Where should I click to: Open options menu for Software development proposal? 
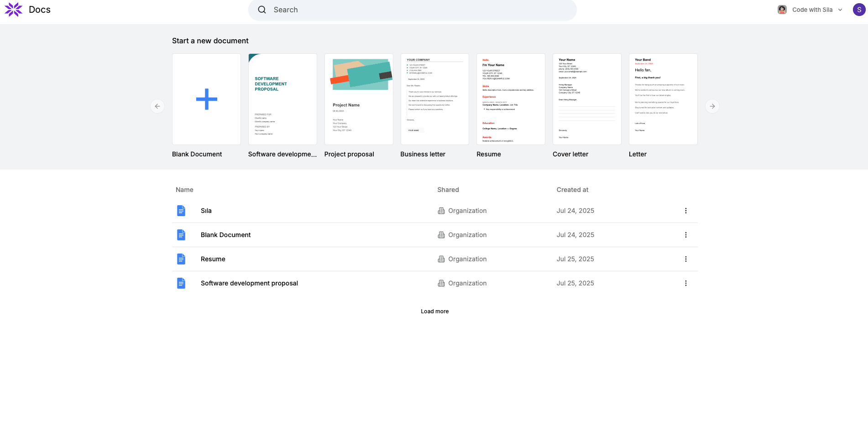pyautogui.click(x=685, y=283)
